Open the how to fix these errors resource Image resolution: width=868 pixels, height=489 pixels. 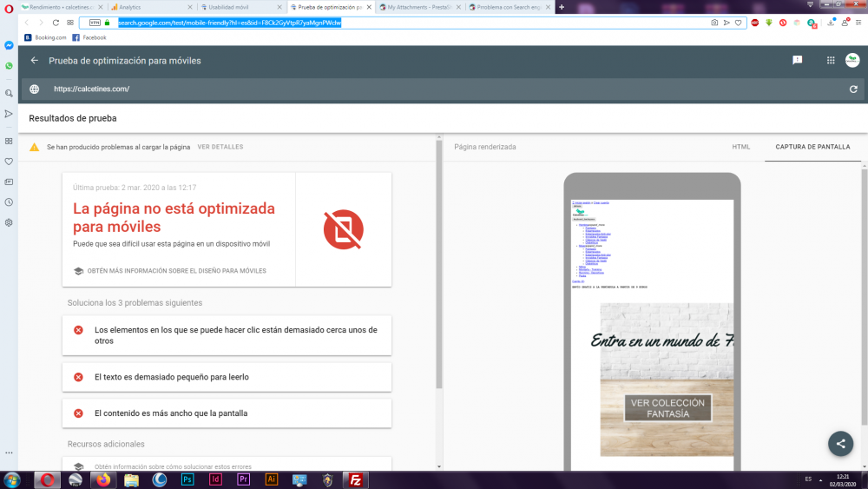click(x=227, y=466)
